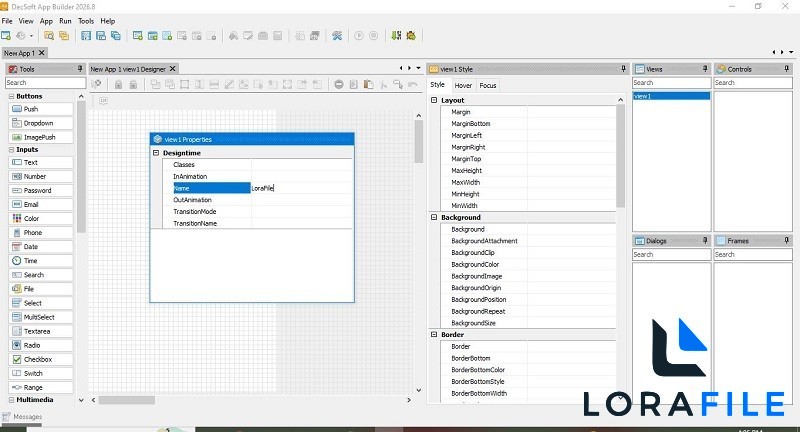The width and height of the screenshot is (800, 432).
Task: Select the MultiSelect tool
Action: pyautogui.click(x=41, y=317)
